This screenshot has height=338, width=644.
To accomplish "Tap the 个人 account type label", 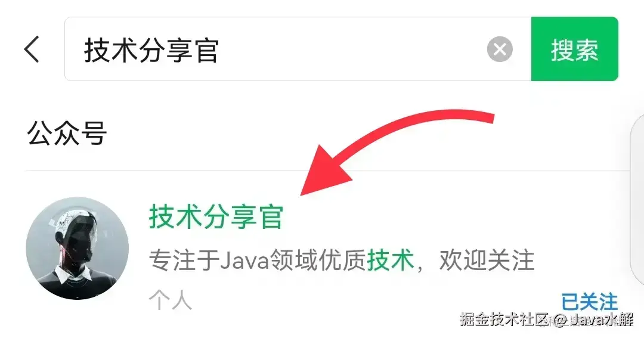I will click(x=170, y=300).
